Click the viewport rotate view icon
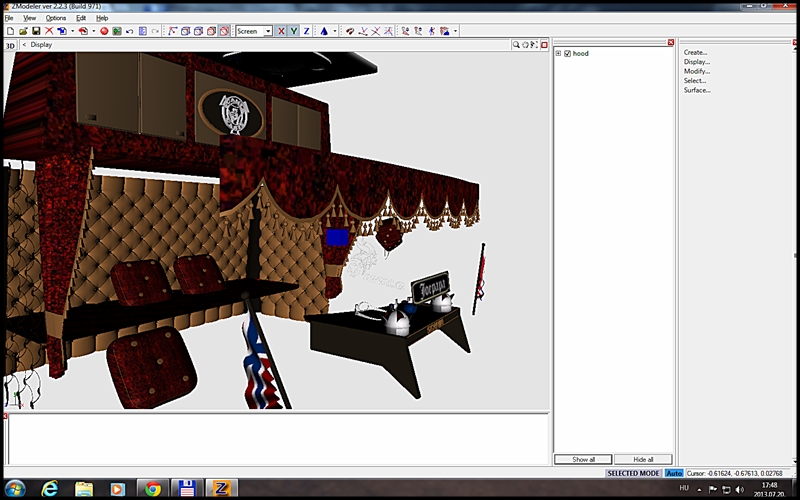 (x=526, y=45)
